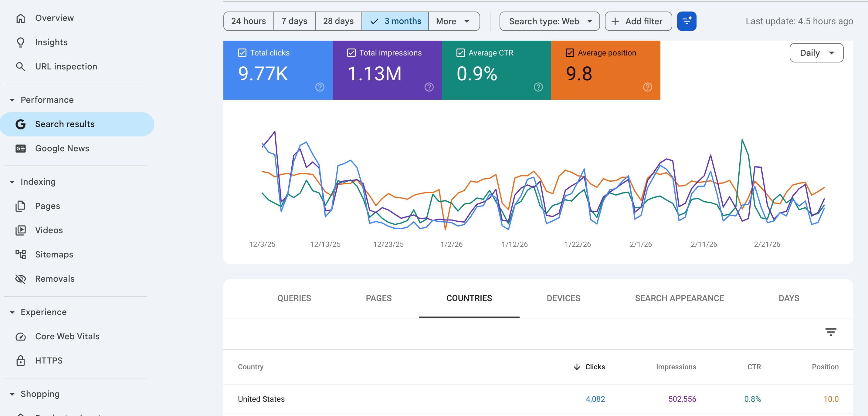Screen dimensions: 868x416
Task: Switch to the DEVICES tab
Action: coord(563,298)
